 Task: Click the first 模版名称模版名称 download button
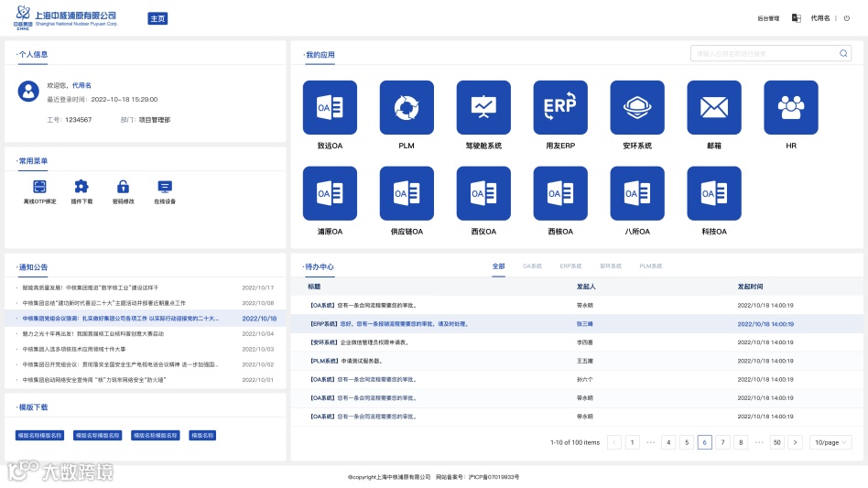(40, 436)
